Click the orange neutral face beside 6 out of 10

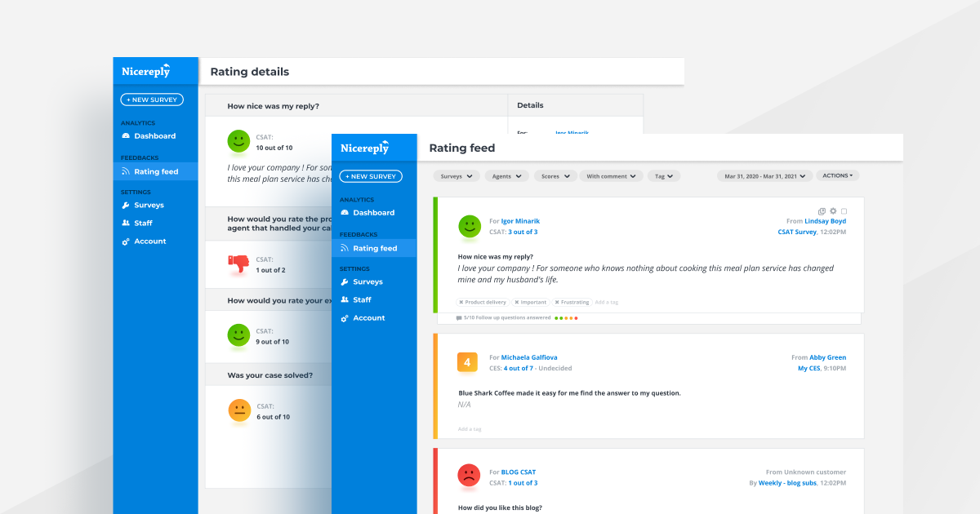click(x=239, y=410)
